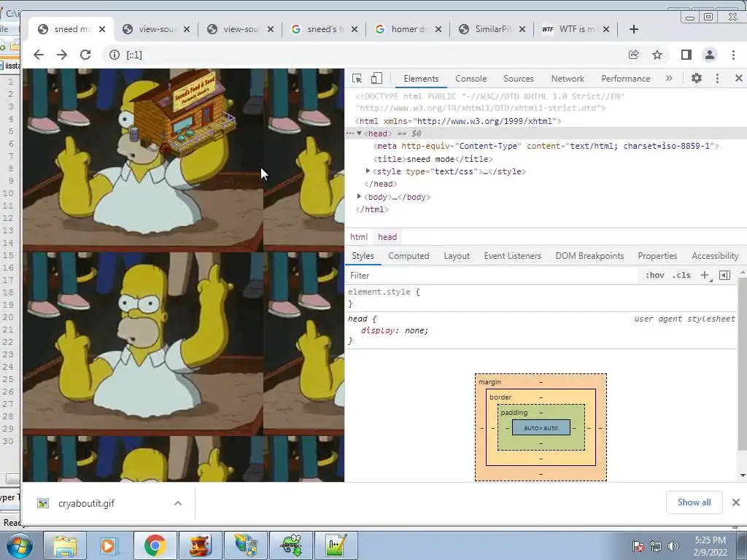Switch to the Console tab
The height and width of the screenshot is (560, 747).
click(471, 79)
